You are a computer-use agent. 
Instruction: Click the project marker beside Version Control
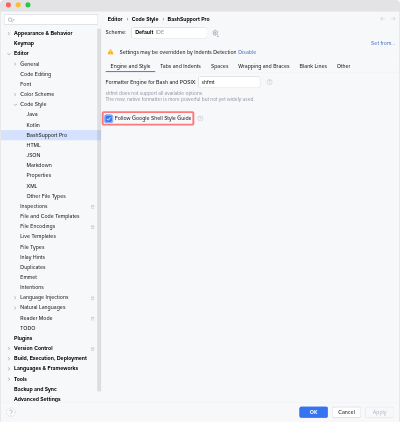pyautogui.click(x=93, y=349)
